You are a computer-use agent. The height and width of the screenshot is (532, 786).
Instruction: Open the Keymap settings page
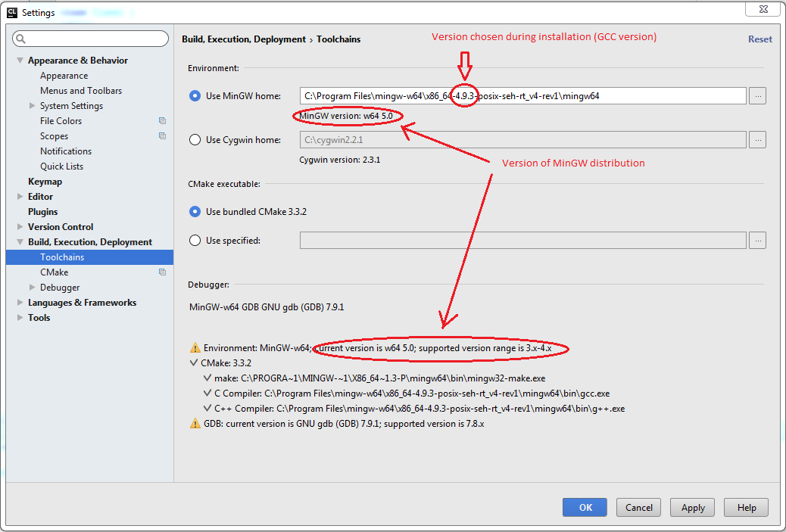tap(45, 182)
